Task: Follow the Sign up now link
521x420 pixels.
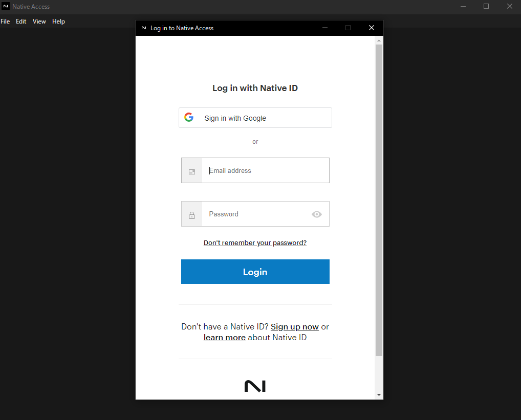Action: (x=295, y=327)
